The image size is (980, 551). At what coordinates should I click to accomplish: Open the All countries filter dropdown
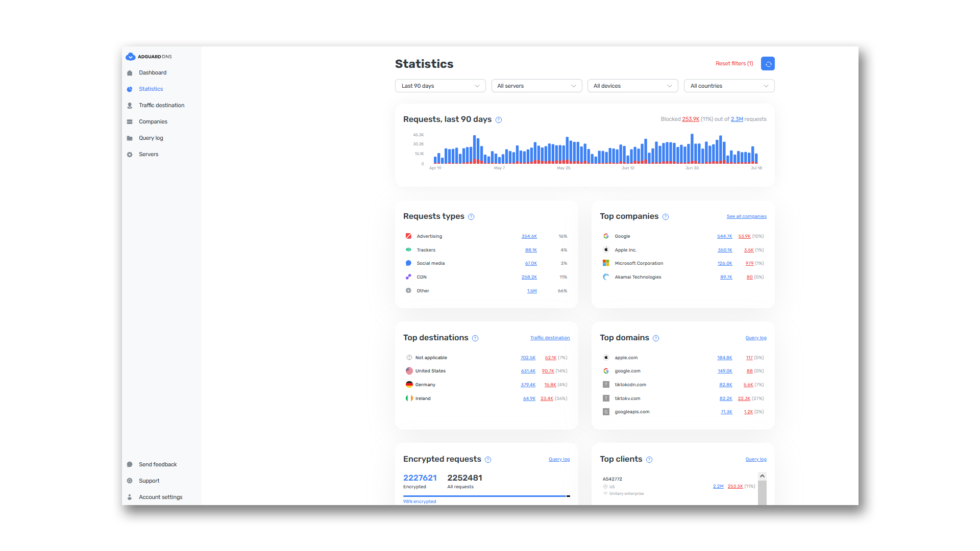[729, 86]
